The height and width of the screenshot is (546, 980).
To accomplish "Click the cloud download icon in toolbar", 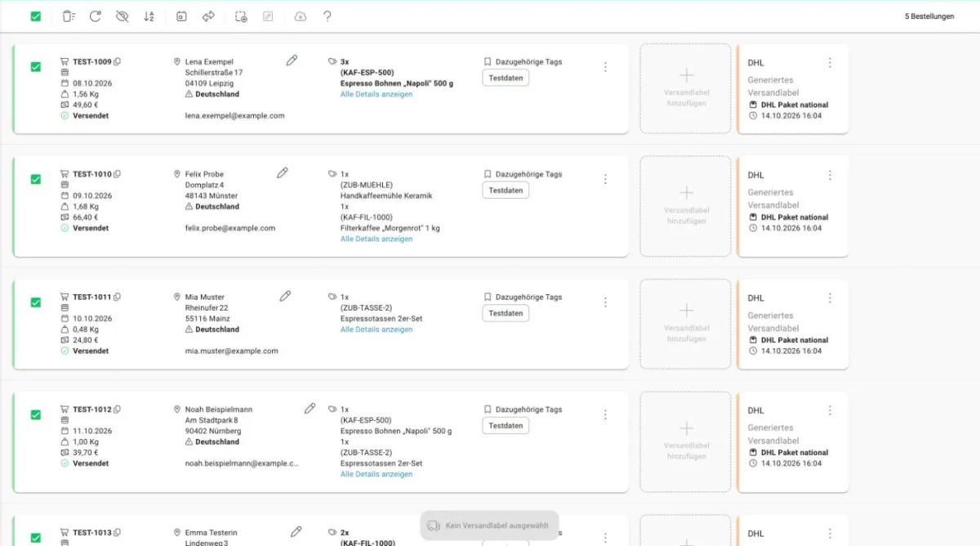I will pos(301,16).
